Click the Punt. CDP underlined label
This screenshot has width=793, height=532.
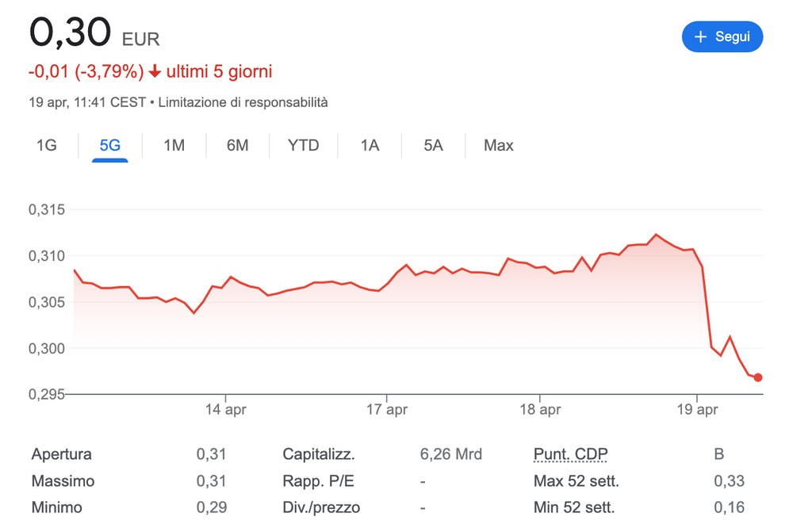coord(570,454)
